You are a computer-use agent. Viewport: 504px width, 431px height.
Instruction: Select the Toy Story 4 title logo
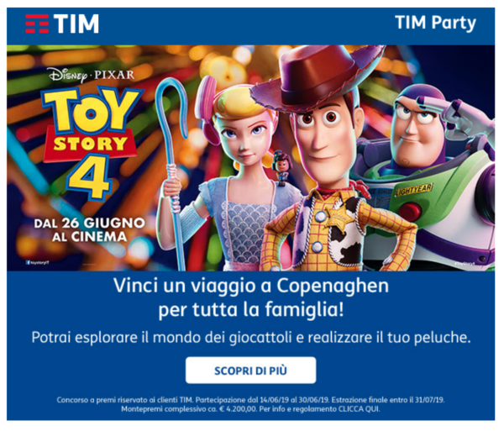(92, 141)
